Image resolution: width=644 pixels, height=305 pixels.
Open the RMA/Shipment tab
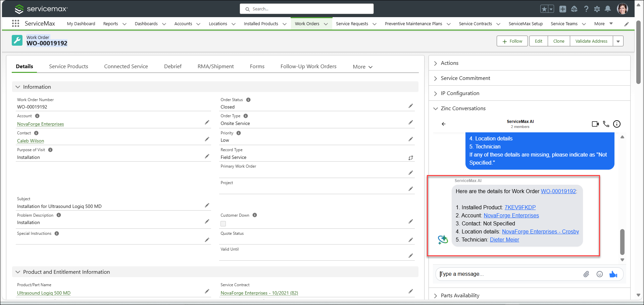click(216, 67)
